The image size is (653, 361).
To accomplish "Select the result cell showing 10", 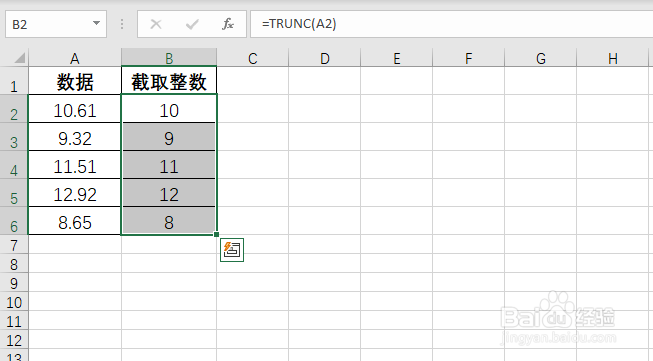I will 169,110.
